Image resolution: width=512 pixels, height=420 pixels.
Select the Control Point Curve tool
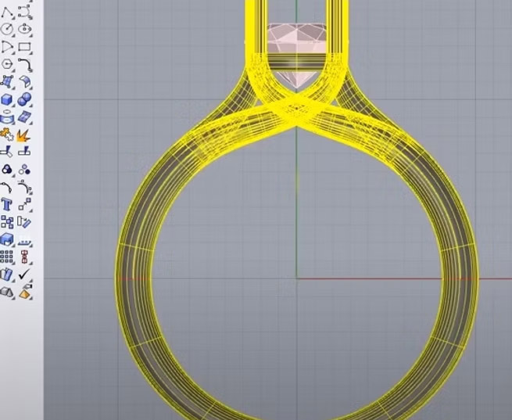(x=25, y=11)
